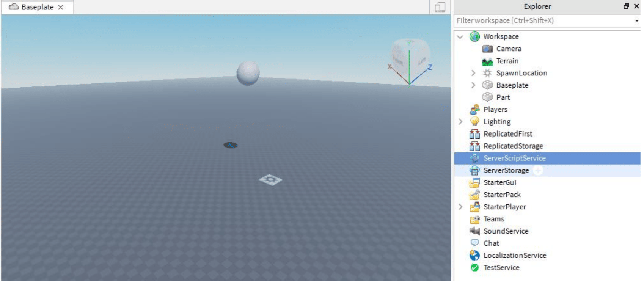
Task: Click the LocalizationService globe icon
Action: [474, 255]
